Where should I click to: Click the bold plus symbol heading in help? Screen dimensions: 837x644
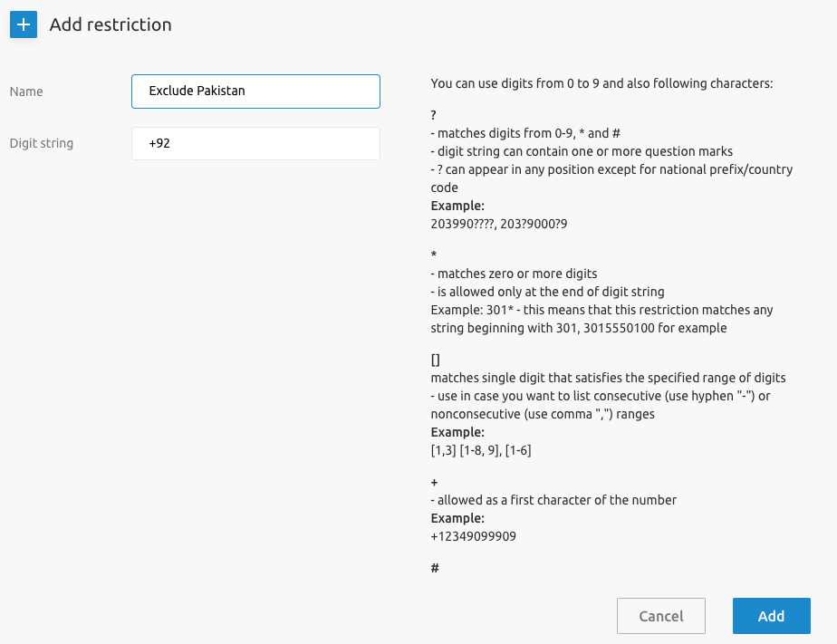pyautogui.click(x=435, y=483)
